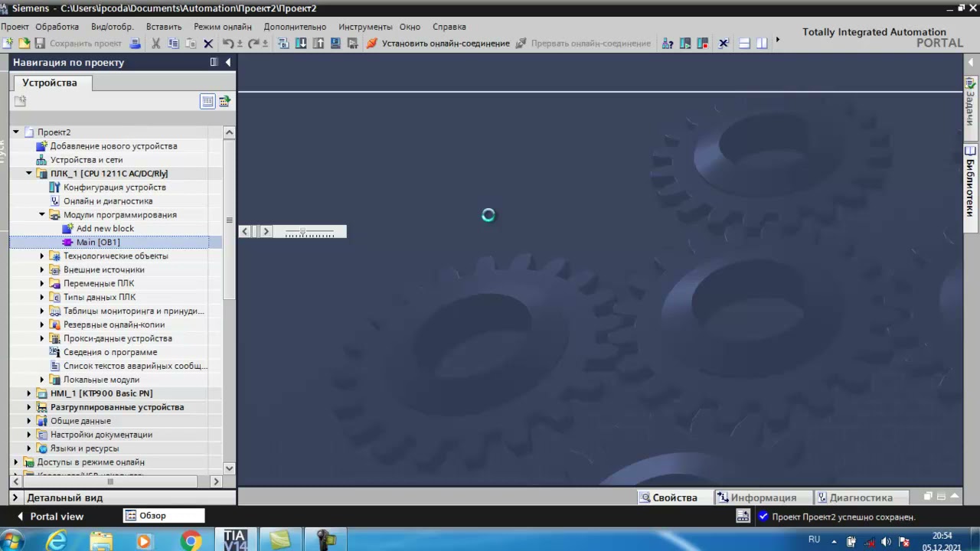980x551 pixels.
Task: Open Internet Explorer from taskbar
Action: pos(57,541)
